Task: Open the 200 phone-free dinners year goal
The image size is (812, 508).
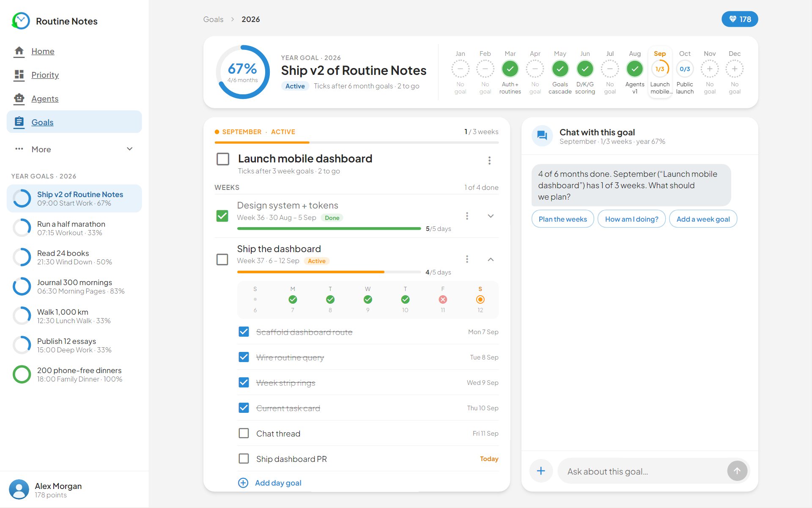Action: click(x=74, y=374)
